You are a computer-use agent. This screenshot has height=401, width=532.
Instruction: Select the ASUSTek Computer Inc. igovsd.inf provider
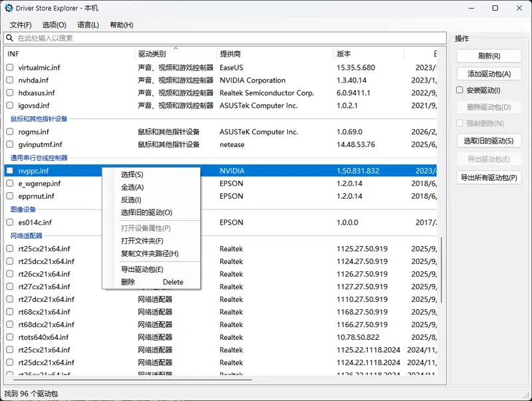point(259,106)
